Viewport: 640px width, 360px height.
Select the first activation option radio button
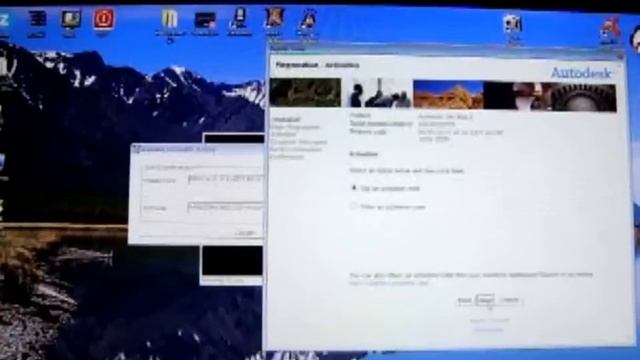click(x=354, y=188)
